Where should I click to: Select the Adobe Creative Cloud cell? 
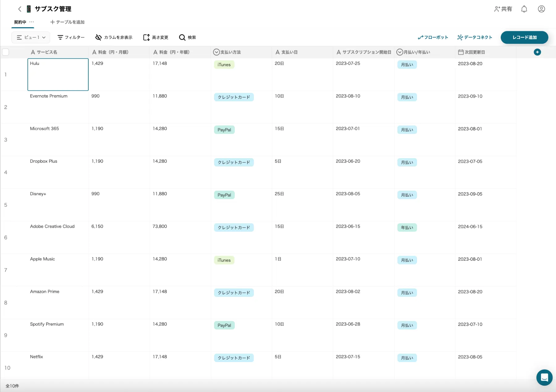click(58, 238)
